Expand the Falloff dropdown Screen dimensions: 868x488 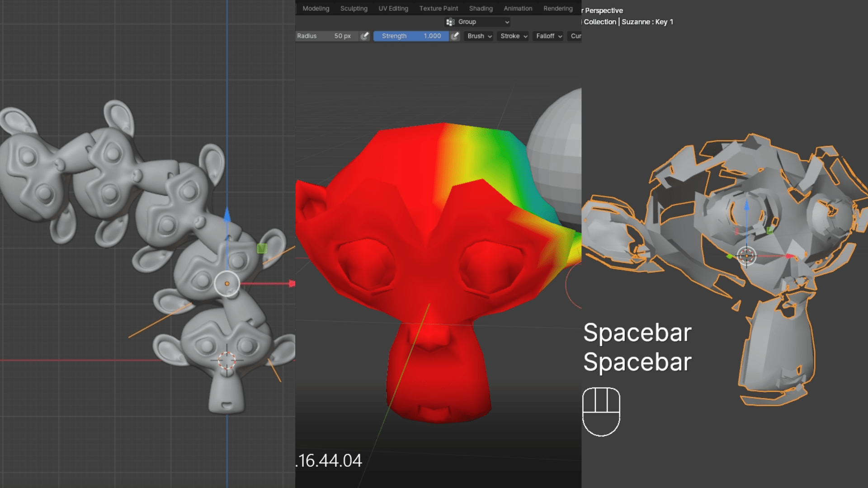(x=549, y=36)
